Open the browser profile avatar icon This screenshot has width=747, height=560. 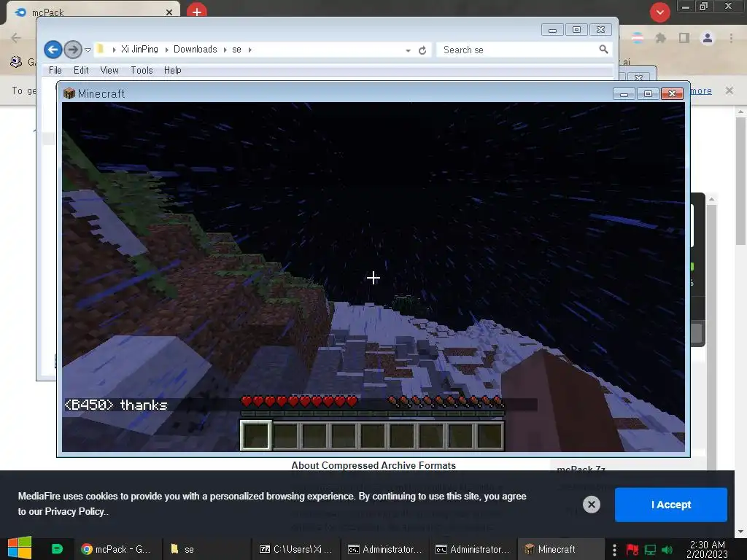click(x=708, y=38)
